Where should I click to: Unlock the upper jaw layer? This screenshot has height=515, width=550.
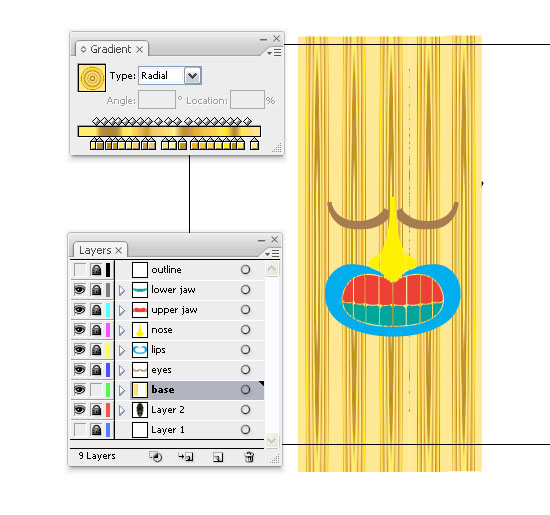tap(96, 310)
